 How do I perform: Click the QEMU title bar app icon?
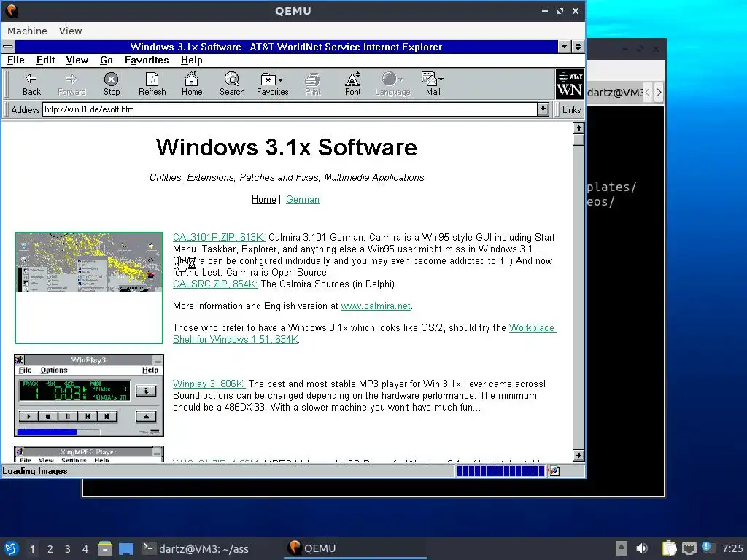[x=12, y=10]
